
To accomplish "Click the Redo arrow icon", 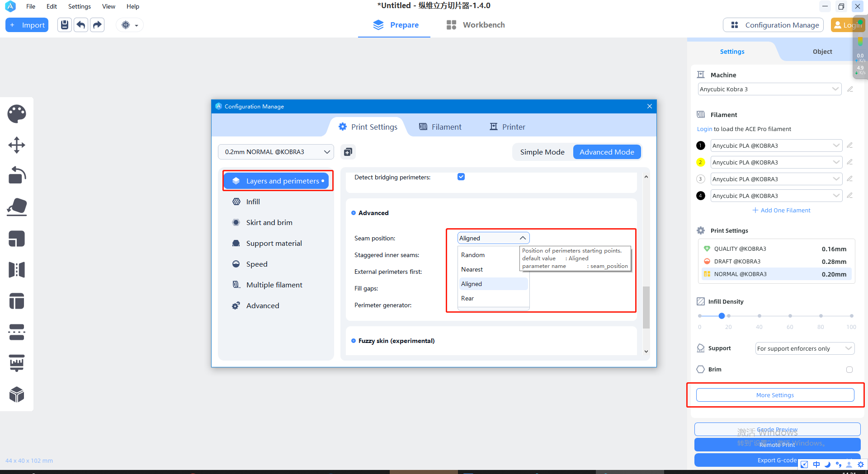I will (x=97, y=25).
